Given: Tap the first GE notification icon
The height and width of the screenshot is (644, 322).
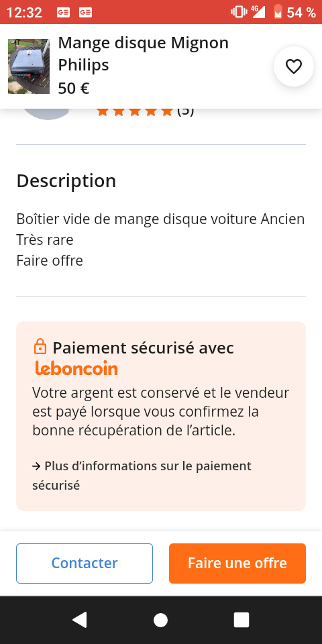Looking at the screenshot, I should 63,13.
